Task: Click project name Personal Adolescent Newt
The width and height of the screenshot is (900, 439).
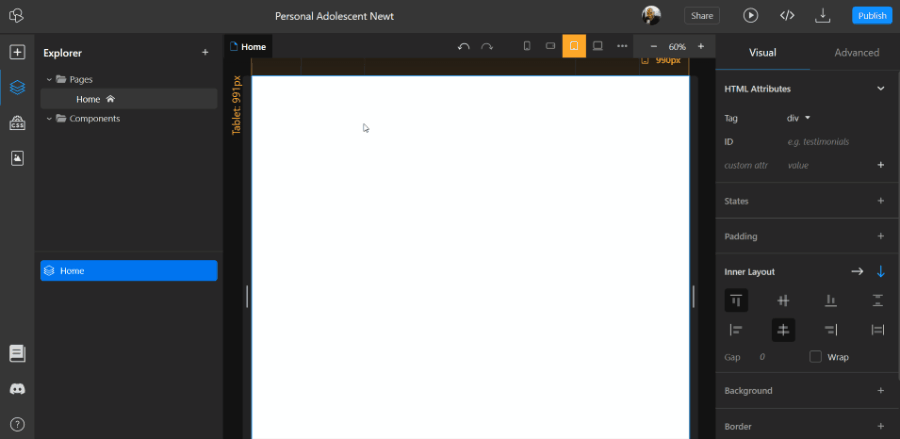Action: (335, 16)
